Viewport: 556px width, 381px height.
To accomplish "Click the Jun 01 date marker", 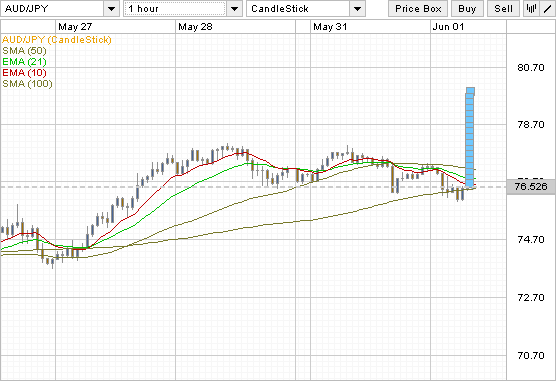I will point(448,27).
